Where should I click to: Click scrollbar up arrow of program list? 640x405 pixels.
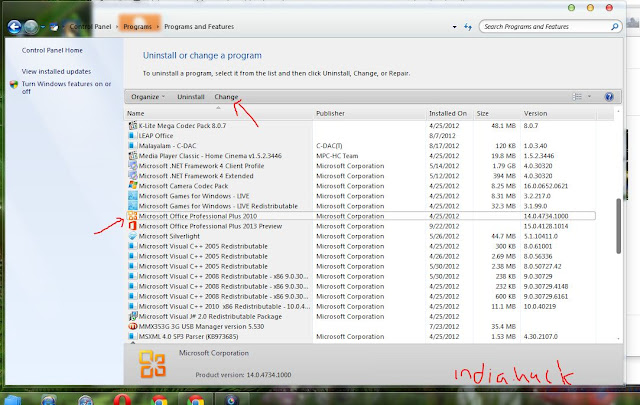pos(618,111)
